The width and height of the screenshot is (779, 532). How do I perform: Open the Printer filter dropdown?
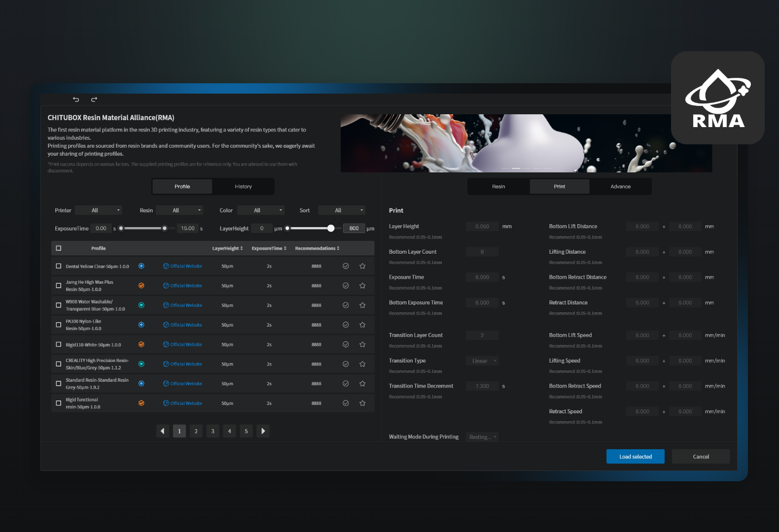click(99, 210)
